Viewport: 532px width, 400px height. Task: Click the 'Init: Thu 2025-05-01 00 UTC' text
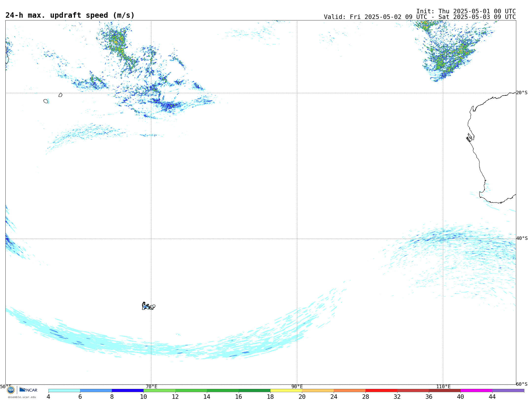pos(466,11)
